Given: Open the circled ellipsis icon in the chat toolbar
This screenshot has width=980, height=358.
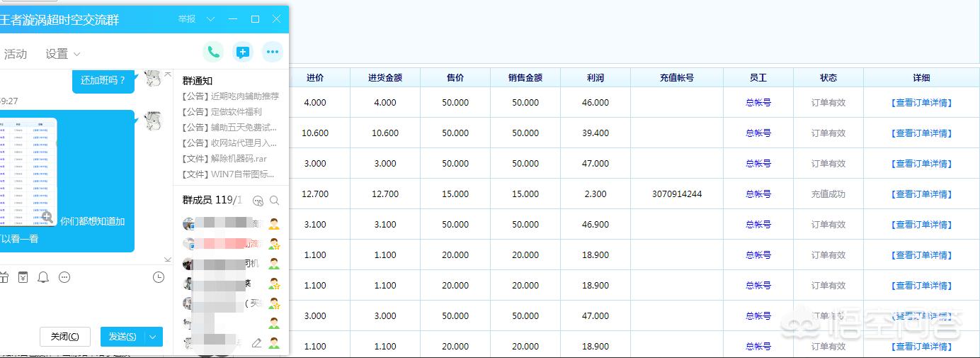Looking at the screenshot, I should (64, 277).
